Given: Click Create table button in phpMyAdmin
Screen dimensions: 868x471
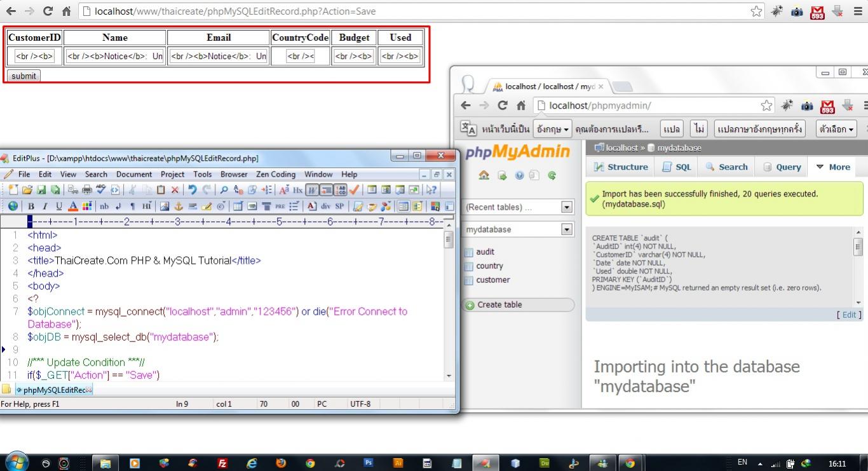Looking at the screenshot, I should (x=519, y=304).
